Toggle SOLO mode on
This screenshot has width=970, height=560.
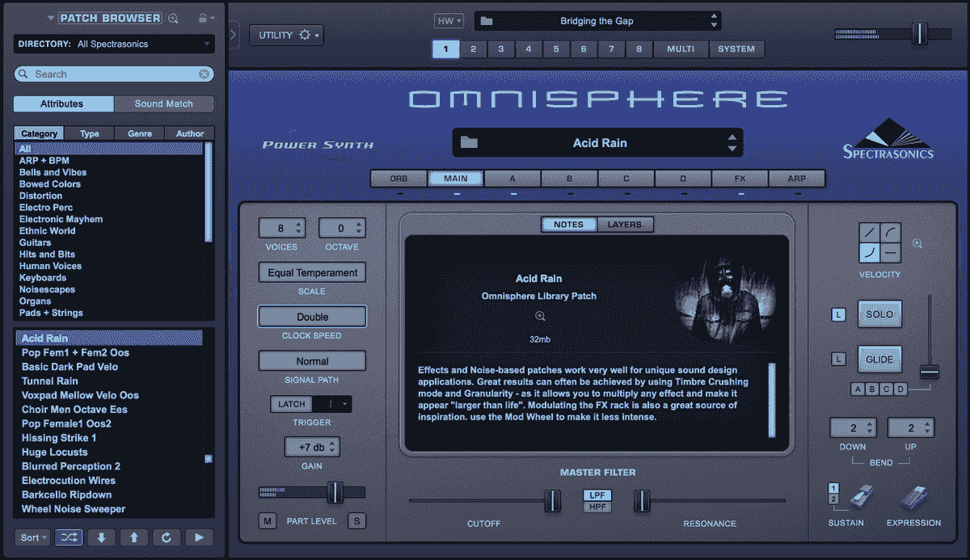(879, 314)
